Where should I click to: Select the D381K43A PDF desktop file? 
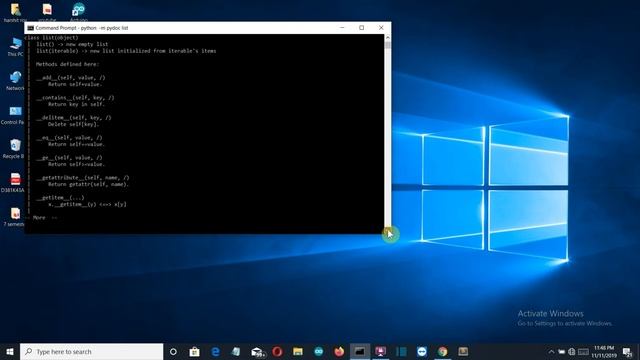click(x=13, y=182)
